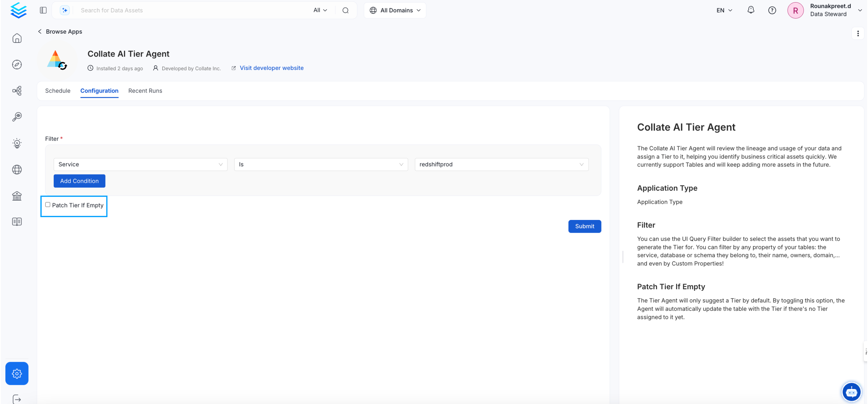Toggle the sidebar collapse icon

[43, 10]
